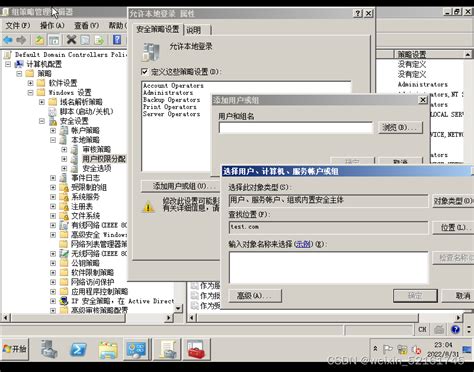
Task: Open the red toolbox taskbar icon
Action: (197, 349)
